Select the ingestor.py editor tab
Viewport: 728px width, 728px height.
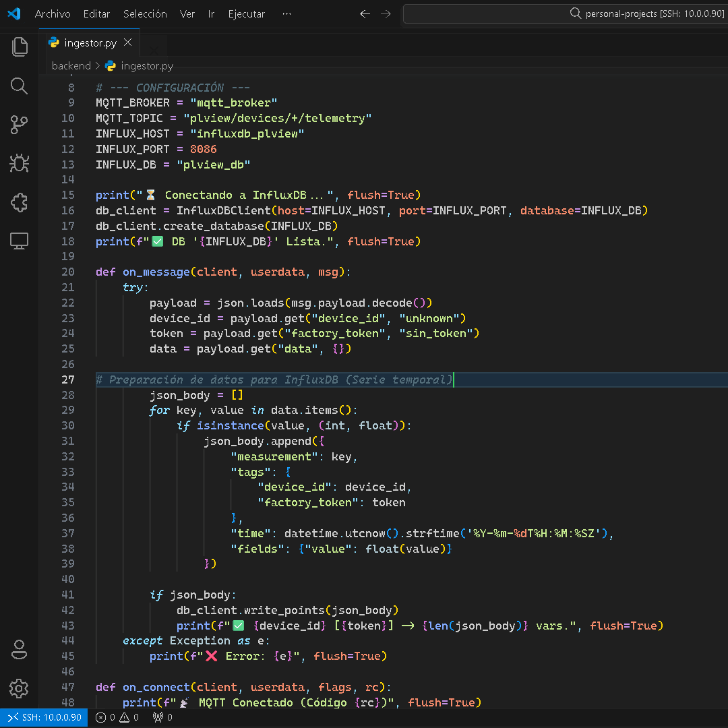click(x=90, y=43)
